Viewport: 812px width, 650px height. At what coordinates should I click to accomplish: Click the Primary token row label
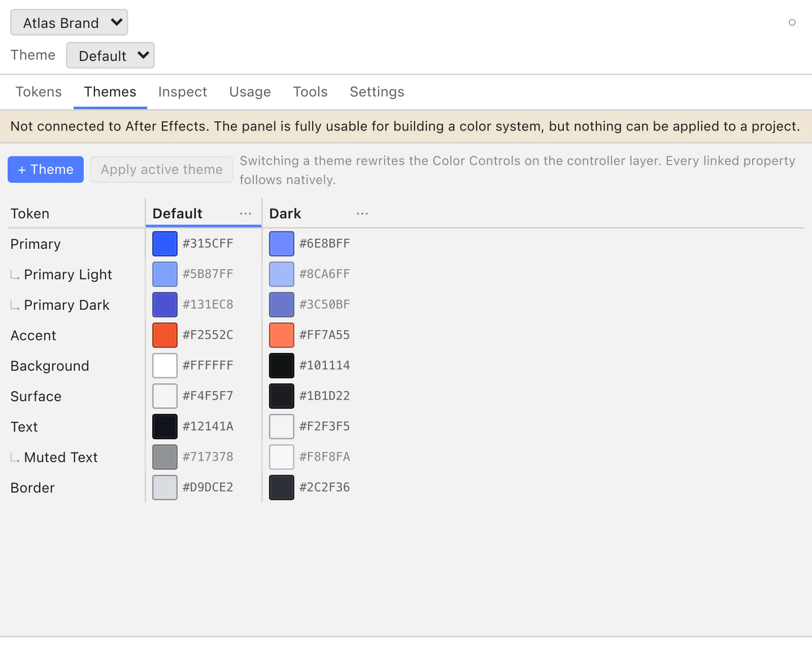click(x=36, y=244)
